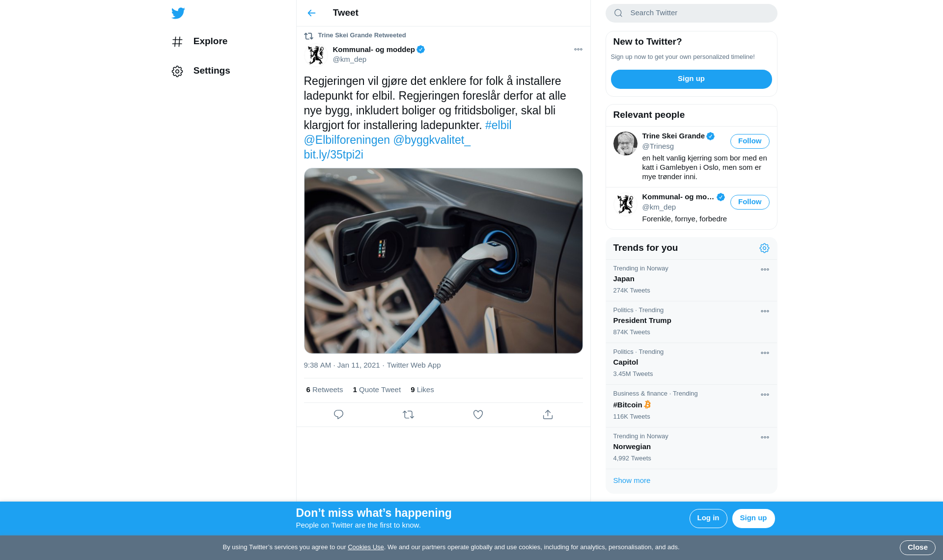Follow Trine Skei Grande
Screen dimensions: 943x560
[749, 141]
